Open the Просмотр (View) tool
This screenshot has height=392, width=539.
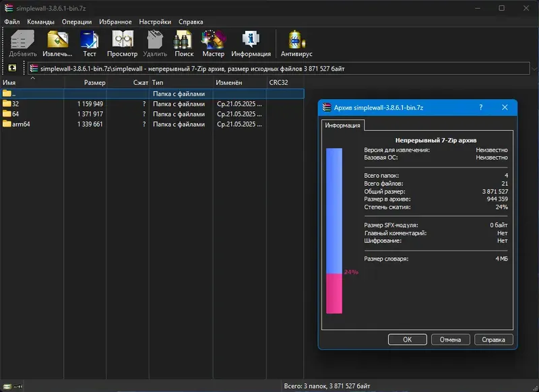[x=122, y=43]
